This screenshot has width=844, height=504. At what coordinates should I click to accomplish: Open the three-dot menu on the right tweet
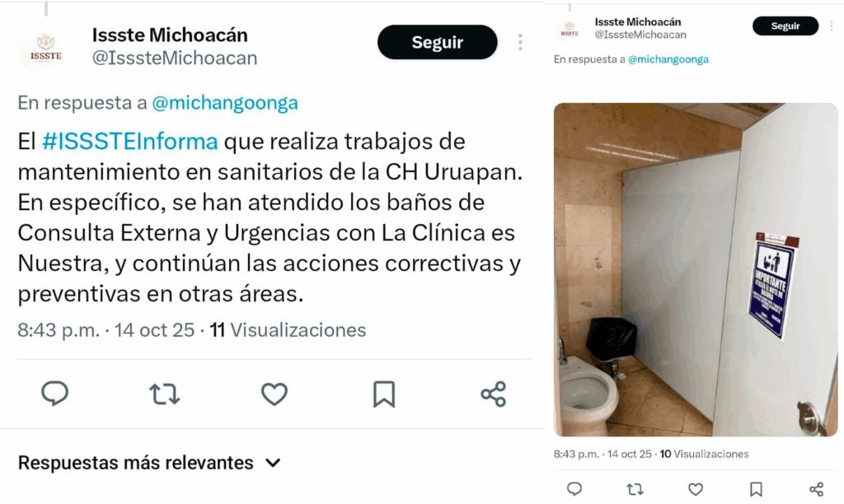[x=832, y=26]
